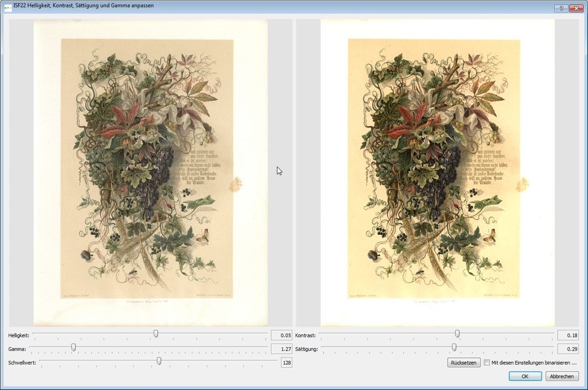Focus the Kontrast value field showing 0.18
588x390 pixels.
point(568,335)
